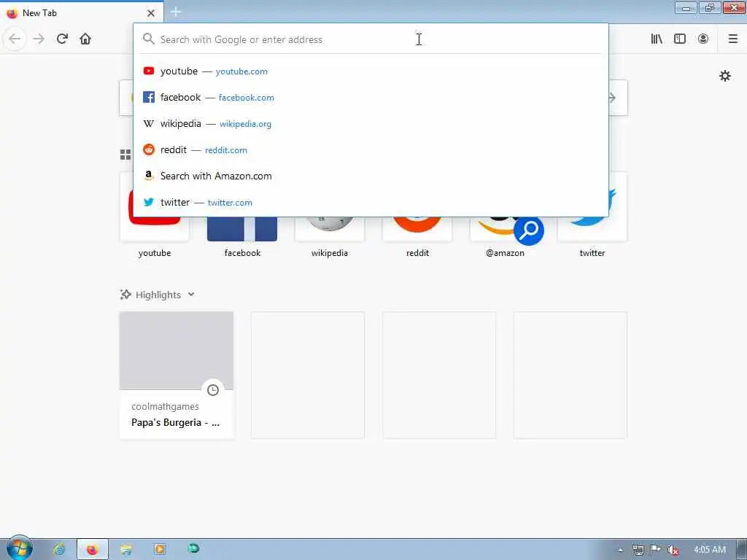Click the search box submit arrow
This screenshot has width=747, height=560.
pos(613,98)
